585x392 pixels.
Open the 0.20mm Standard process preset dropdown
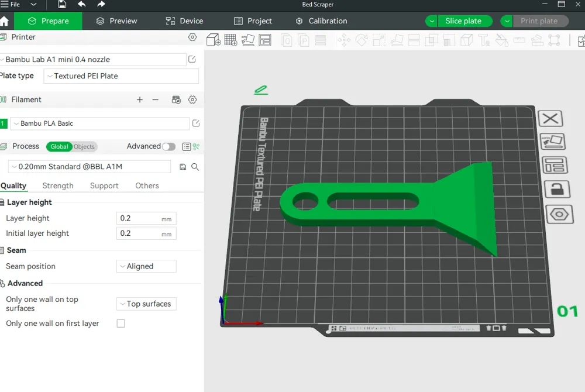coord(90,167)
